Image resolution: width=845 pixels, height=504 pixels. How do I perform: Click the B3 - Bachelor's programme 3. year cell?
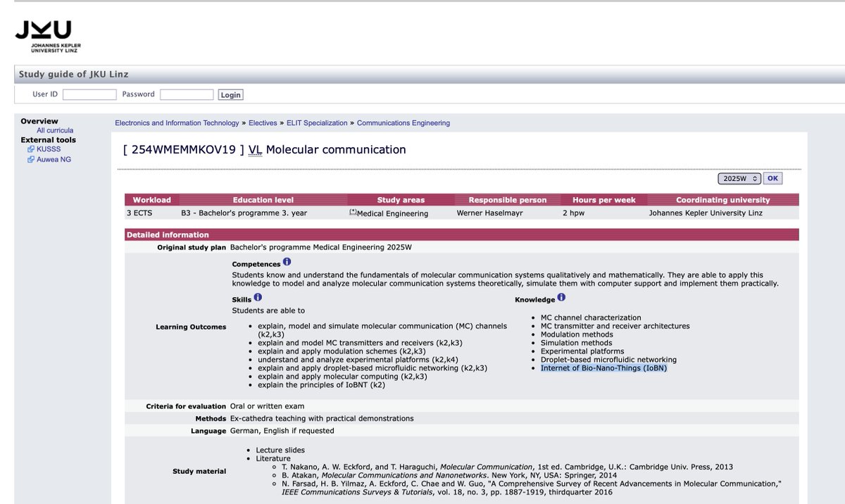pyautogui.click(x=244, y=213)
